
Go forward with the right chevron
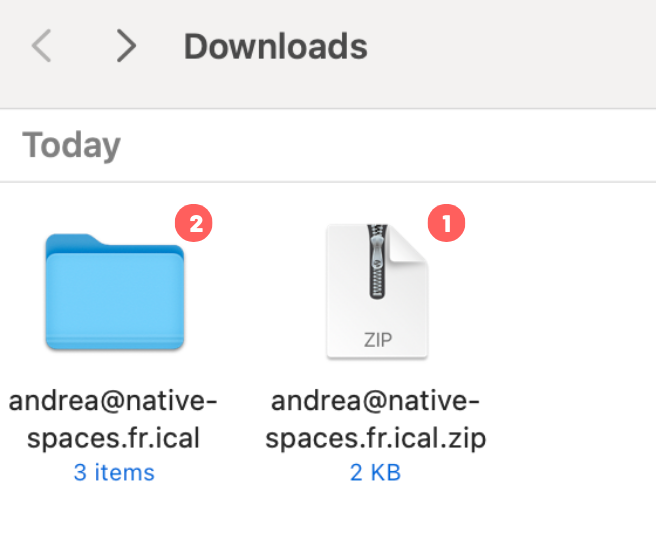pyautogui.click(x=126, y=46)
